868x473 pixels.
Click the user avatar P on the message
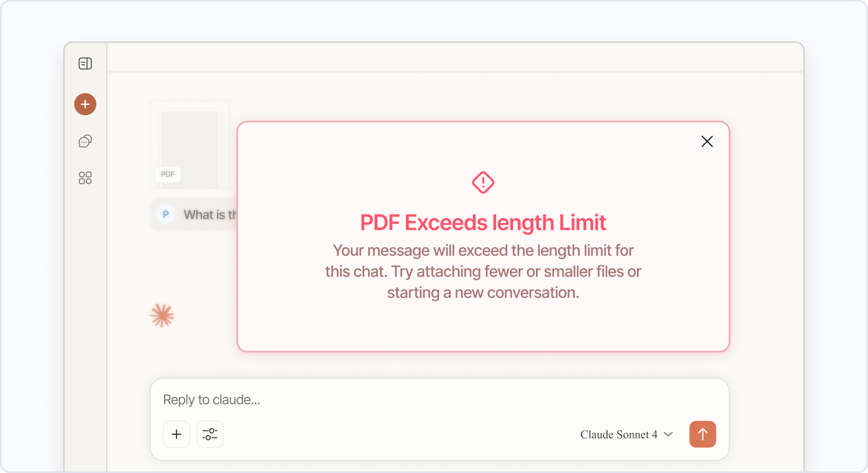165,214
